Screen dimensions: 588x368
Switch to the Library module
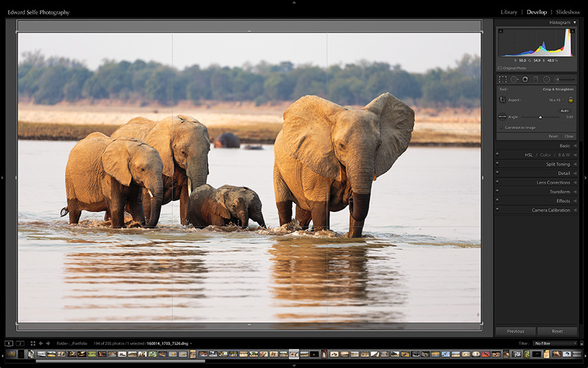(509, 12)
